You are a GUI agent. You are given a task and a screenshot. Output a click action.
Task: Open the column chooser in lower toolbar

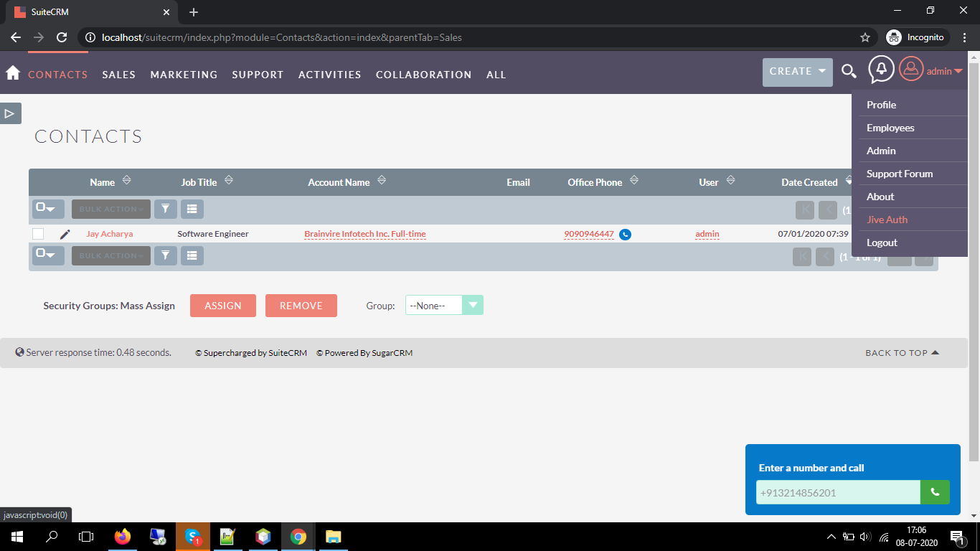[x=192, y=255]
